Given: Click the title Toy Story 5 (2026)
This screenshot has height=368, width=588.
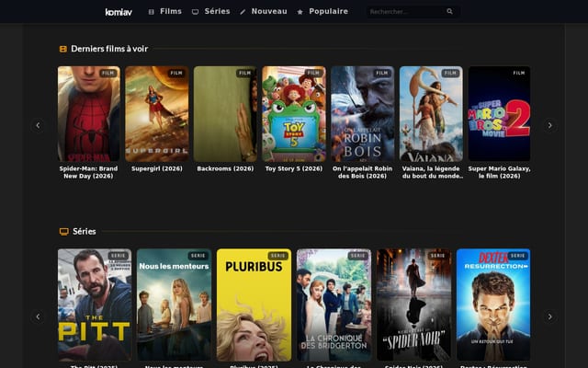Looking at the screenshot, I should point(294,169).
